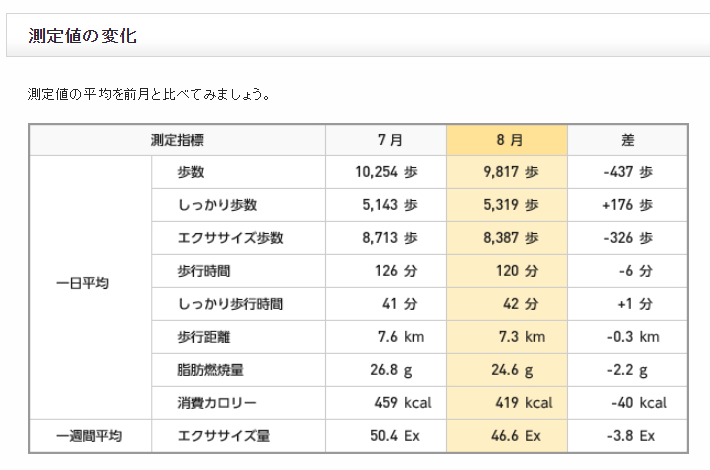Select the difference value -6 分
This screenshot has width=710, height=470.
click(636, 271)
